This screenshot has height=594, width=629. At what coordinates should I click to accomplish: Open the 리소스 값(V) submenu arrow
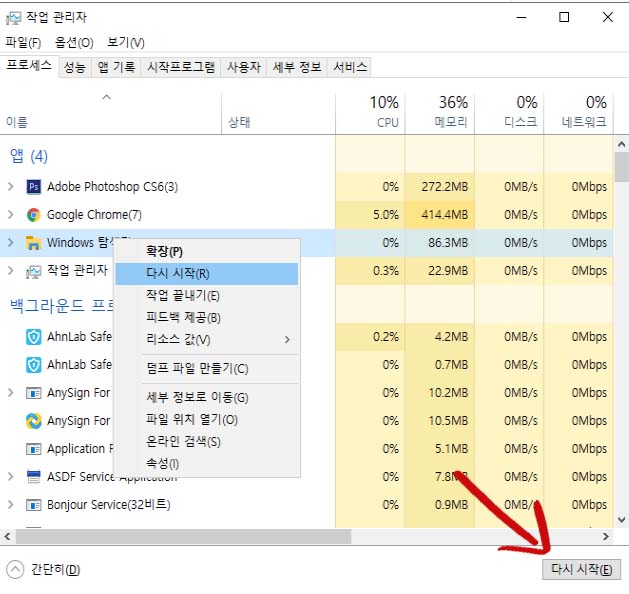point(287,340)
